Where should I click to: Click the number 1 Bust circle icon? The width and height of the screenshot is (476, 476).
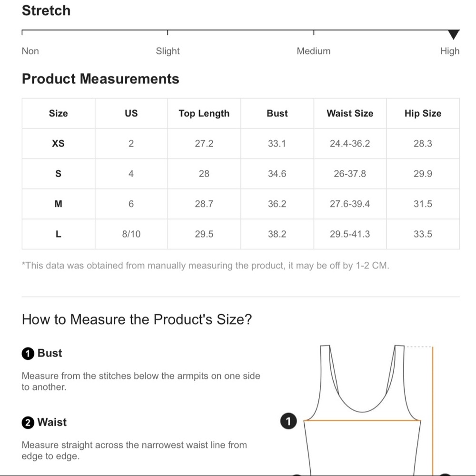[x=28, y=354]
